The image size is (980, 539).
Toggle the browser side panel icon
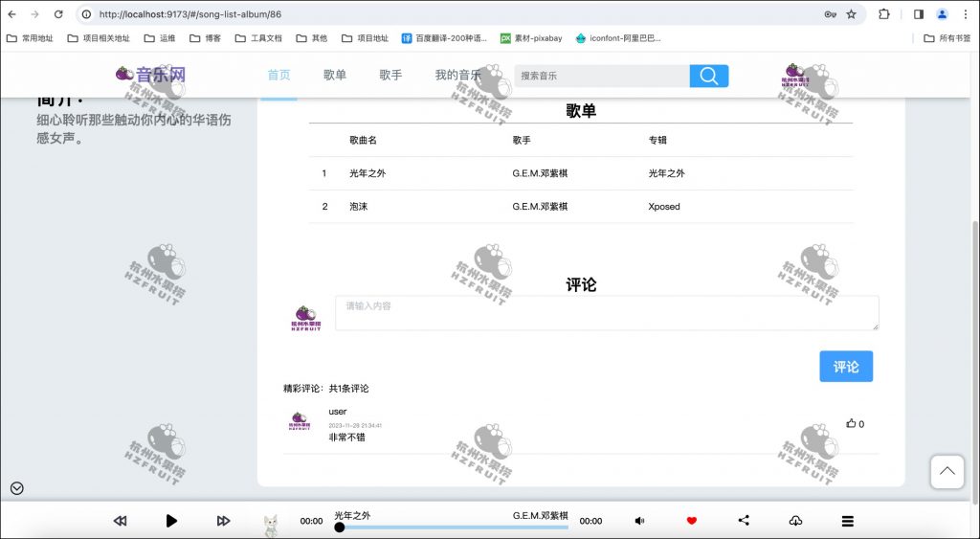click(x=918, y=13)
